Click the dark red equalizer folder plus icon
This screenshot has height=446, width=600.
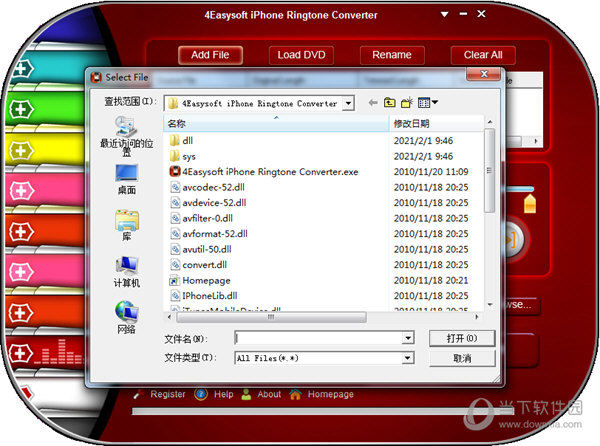tap(21, 353)
